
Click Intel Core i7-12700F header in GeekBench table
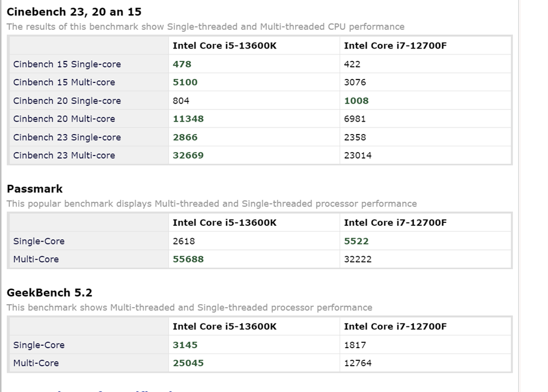[x=395, y=326]
